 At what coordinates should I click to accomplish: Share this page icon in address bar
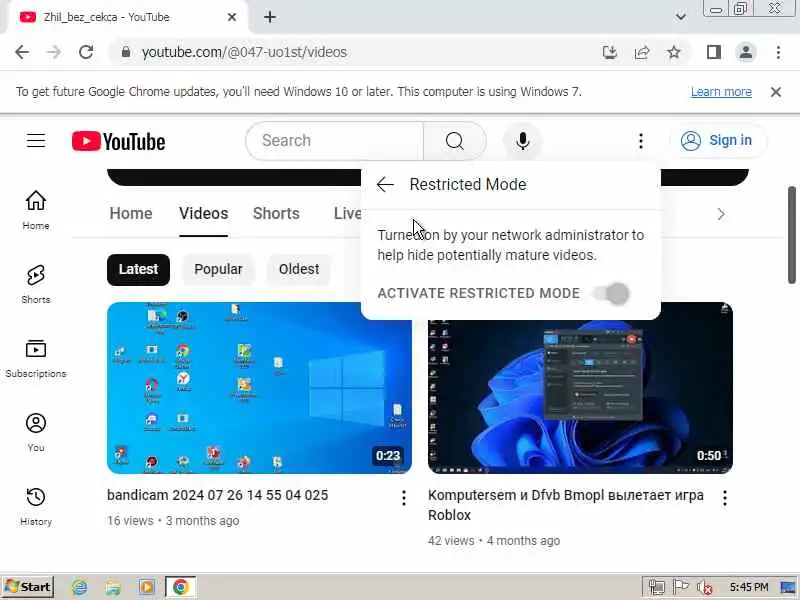point(642,52)
